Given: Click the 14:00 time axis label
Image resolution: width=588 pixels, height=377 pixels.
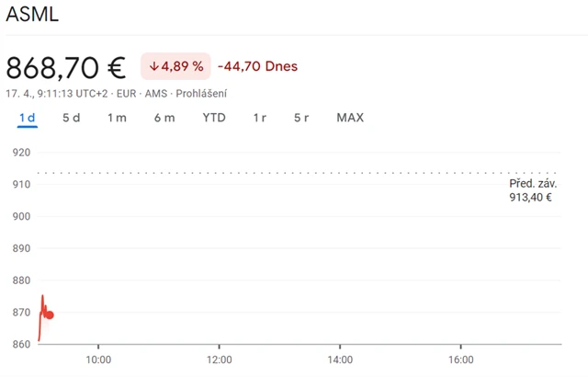Looking at the screenshot, I should click(x=340, y=360).
